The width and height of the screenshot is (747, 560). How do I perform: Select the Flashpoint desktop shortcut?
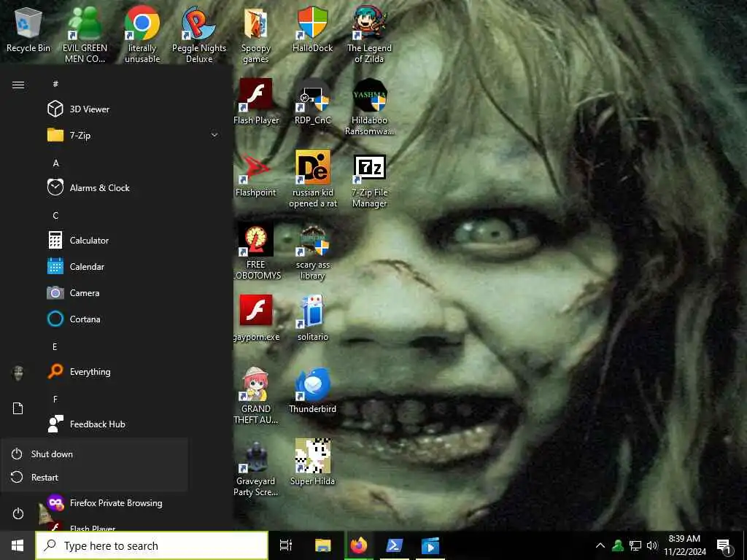point(256,174)
